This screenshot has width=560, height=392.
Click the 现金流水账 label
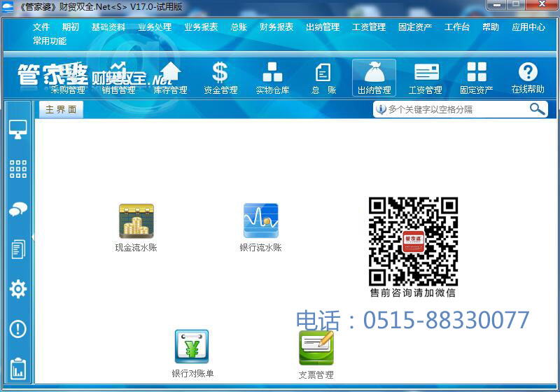tap(136, 247)
